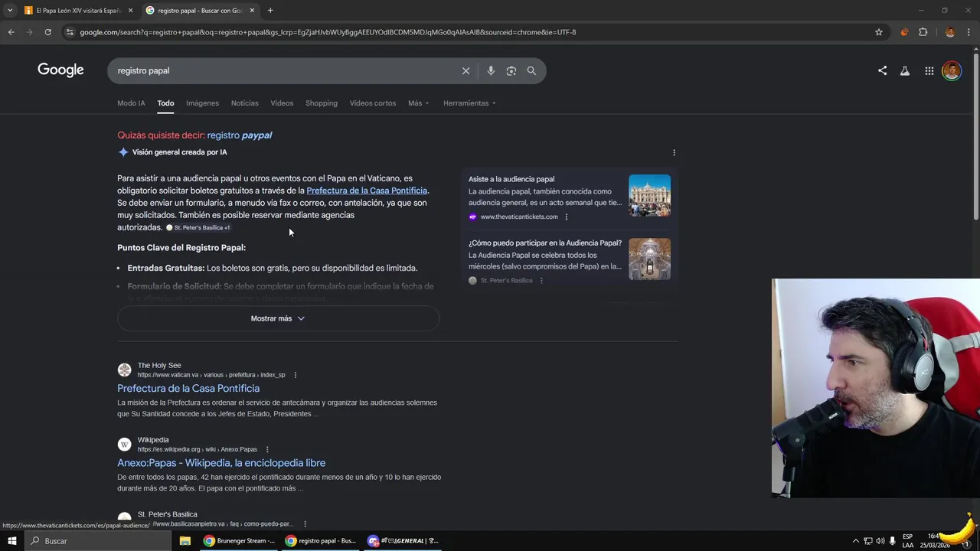Switch to 'Videos cortos' tab

(x=373, y=103)
